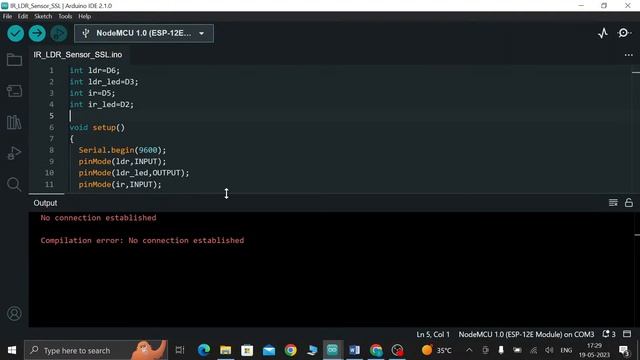This screenshot has height=360, width=640.
Task: Open Mail app from taskbar
Action: [x=269, y=350]
